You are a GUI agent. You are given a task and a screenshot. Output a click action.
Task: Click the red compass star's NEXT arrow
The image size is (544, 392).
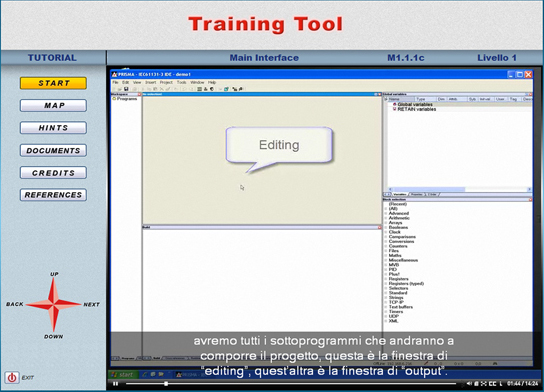tap(69, 304)
